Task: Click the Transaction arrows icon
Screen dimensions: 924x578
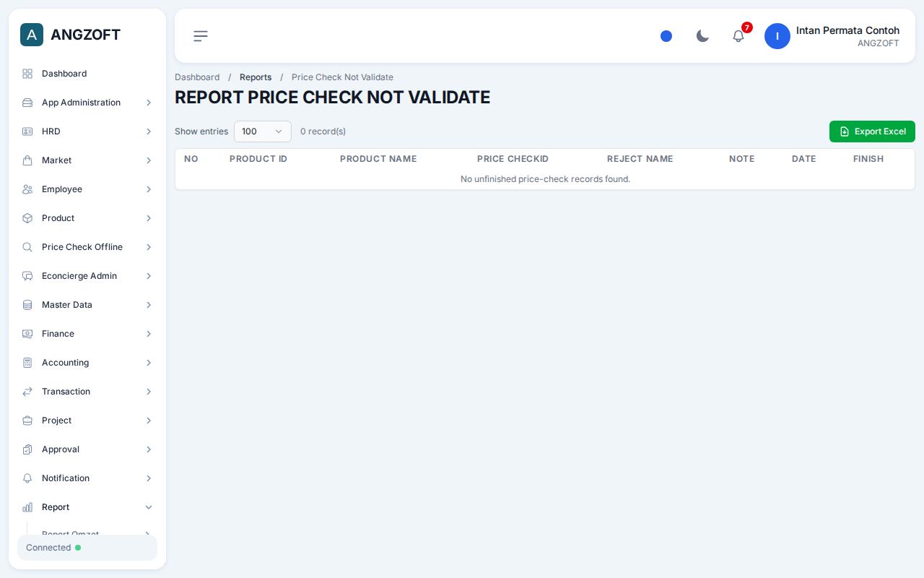Action: 27,392
